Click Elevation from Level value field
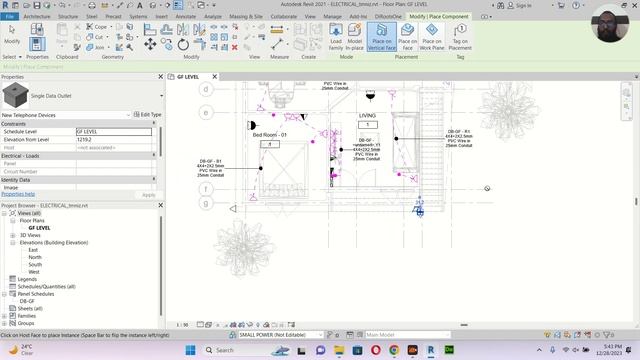 (114, 140)
